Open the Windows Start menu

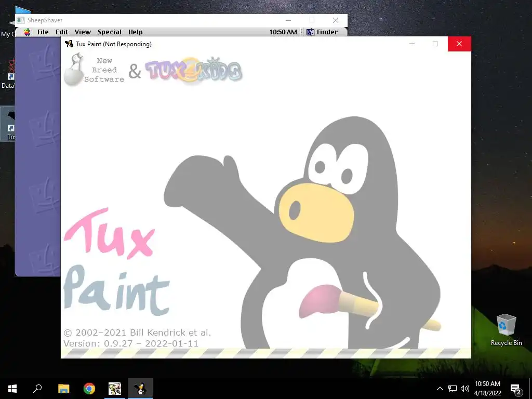12,389
